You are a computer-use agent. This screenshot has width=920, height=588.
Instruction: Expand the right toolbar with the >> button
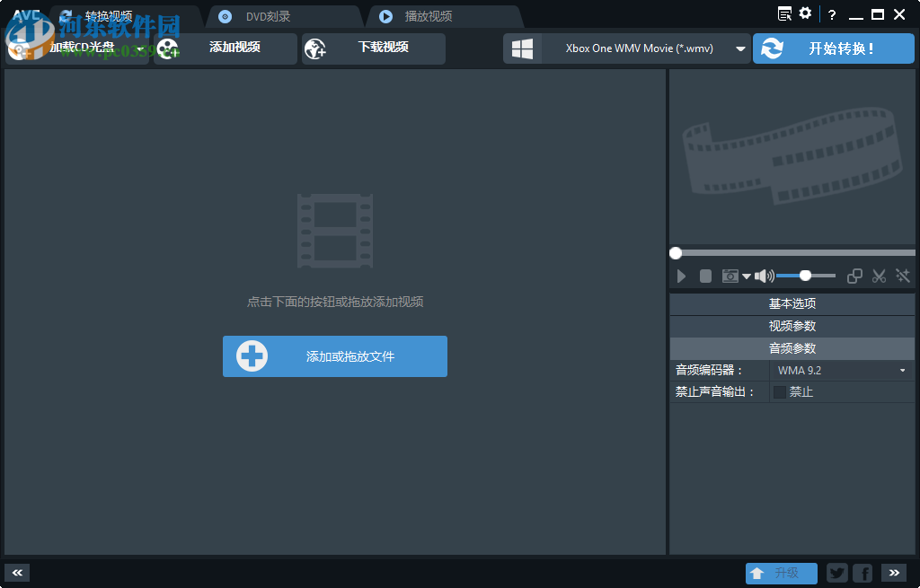click(x=894, y=572)
